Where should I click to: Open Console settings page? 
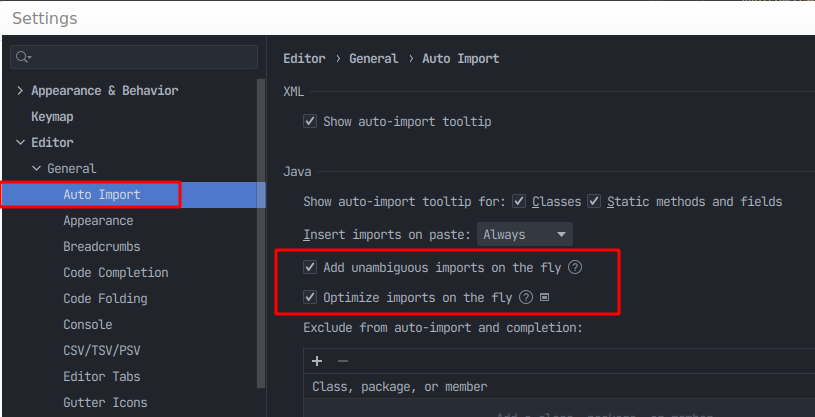88,324
